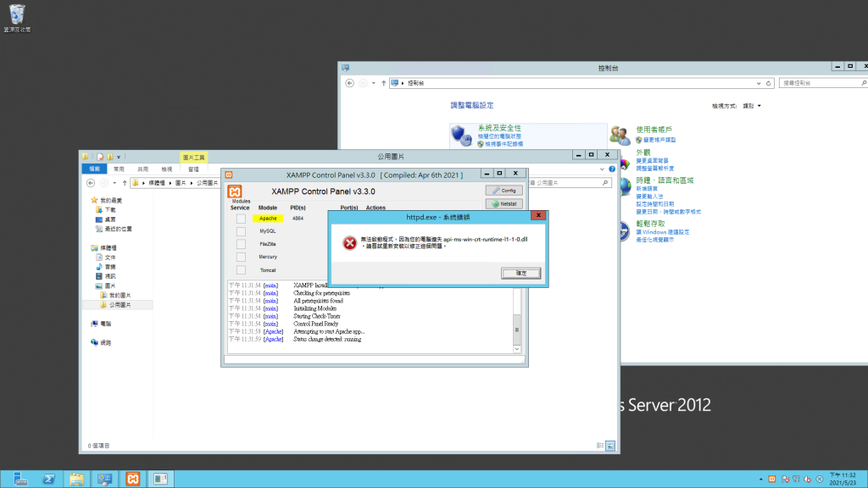The width and height of the screenshot is (868, 488).
Task: Open 系統及安全性 in Control Panel
Action: (x=499, y=128)
